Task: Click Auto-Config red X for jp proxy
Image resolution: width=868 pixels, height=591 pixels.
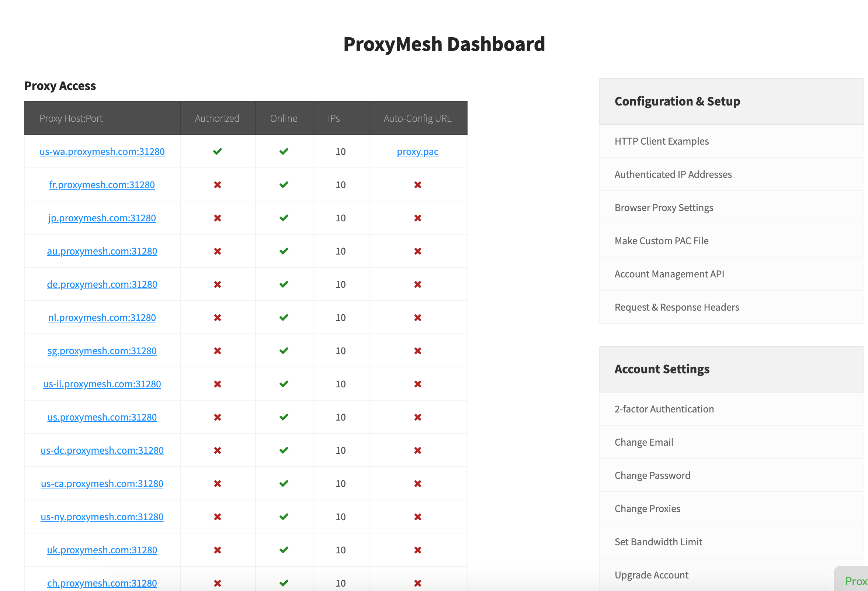Action: click(x=417, y=218)
